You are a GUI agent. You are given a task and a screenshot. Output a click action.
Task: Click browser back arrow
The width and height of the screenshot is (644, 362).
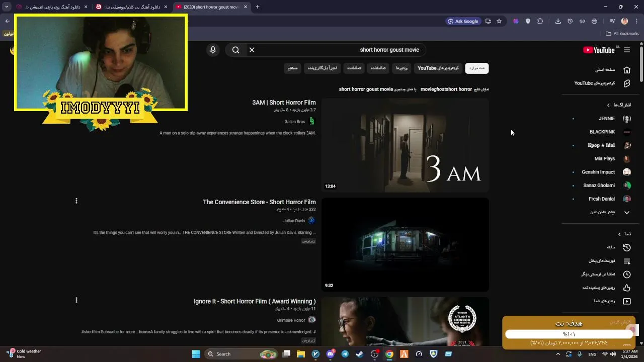click(x=7, y=21)
